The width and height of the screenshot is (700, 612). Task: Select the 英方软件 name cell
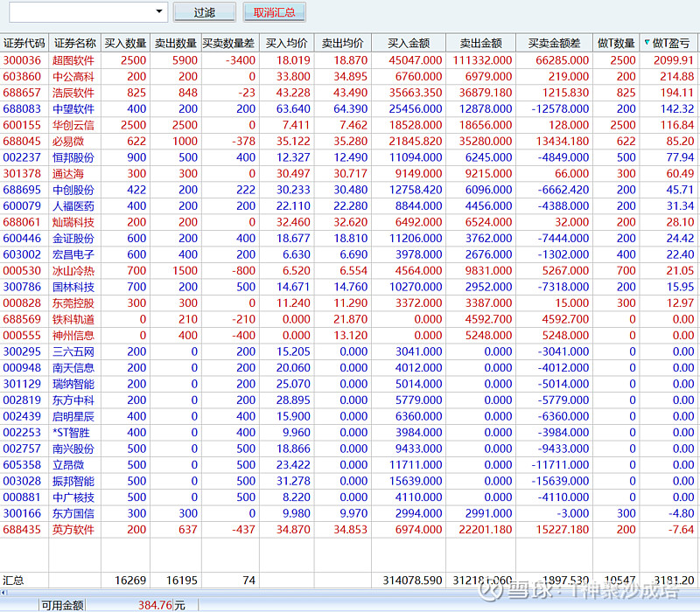coord(73,530)
